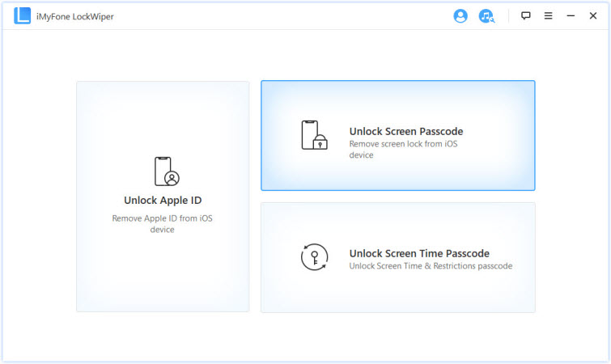611x364 pixels.
Task: Click 'Remove Apple ID from iOS device' text
Action: (x=163, y=224)
